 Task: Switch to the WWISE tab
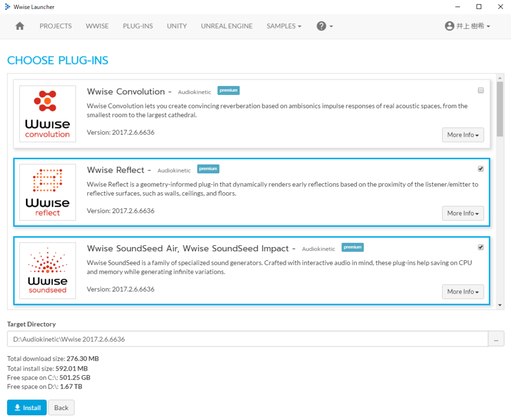pyautogui.click(x=97, y=26)
